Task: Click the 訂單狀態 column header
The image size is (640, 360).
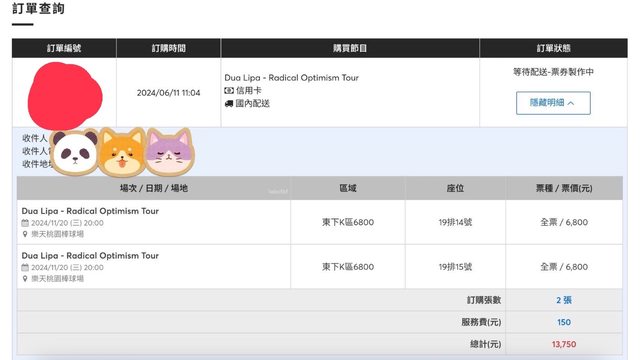Action: [x=553, y=48]
